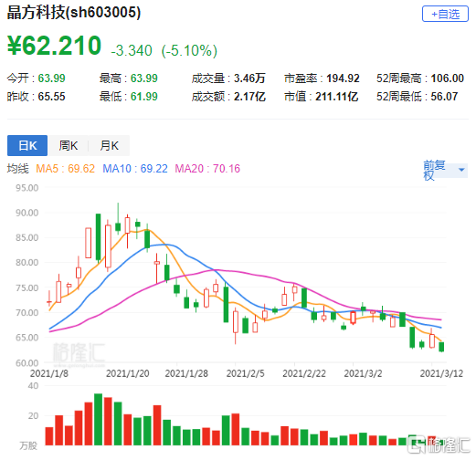Add stock to watchlist with +自选
Viewport: 476px width, 460px height.
point(445,14)
